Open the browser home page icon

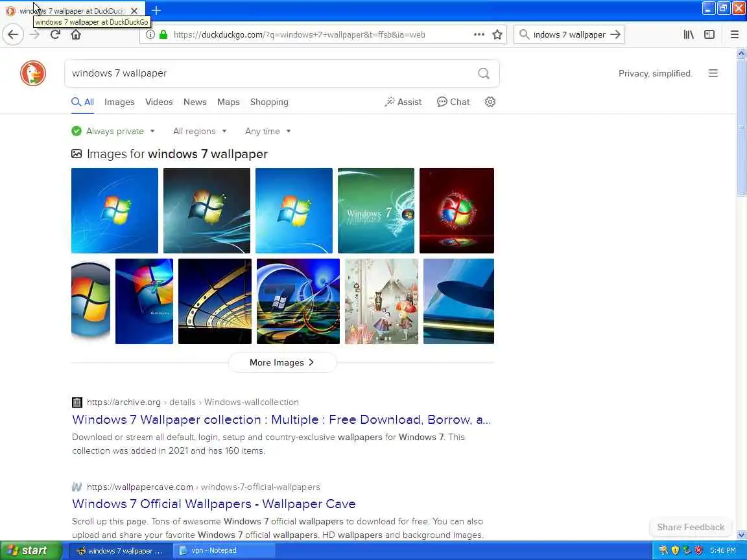pyautogui.click(x=76, y=34)
